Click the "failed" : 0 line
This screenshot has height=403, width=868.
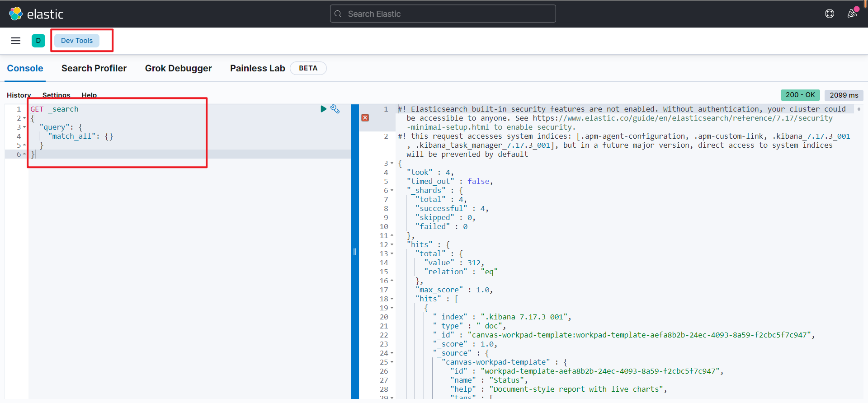441,226
